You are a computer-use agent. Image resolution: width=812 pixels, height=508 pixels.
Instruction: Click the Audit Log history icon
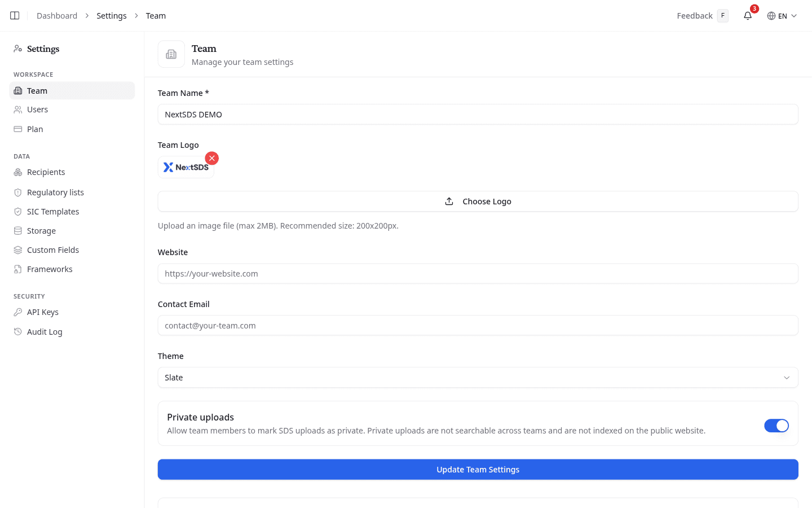tap(18, 332)
